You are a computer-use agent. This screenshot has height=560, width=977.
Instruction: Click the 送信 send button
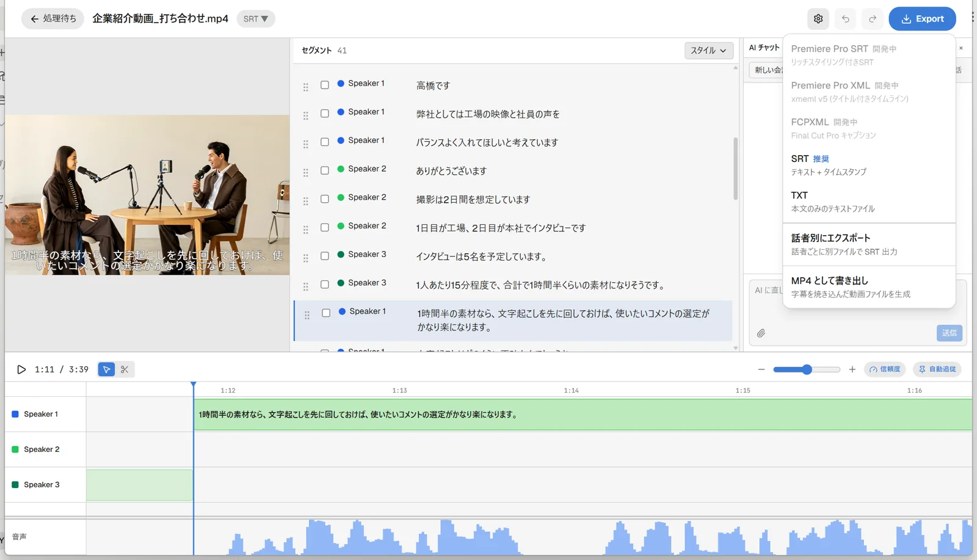[x=950, y=333]
